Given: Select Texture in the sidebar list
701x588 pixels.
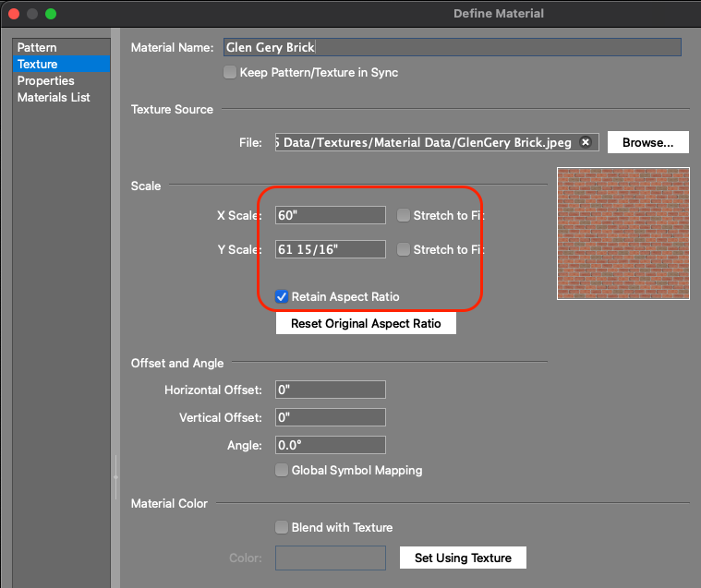Looking at the screenshot, I should pos(37,64).
